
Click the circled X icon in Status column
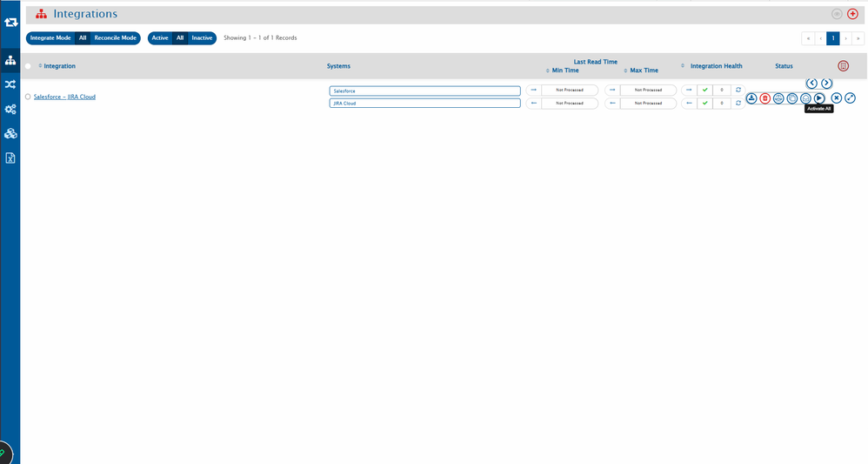pyautogui.click(x=837, y=98)
